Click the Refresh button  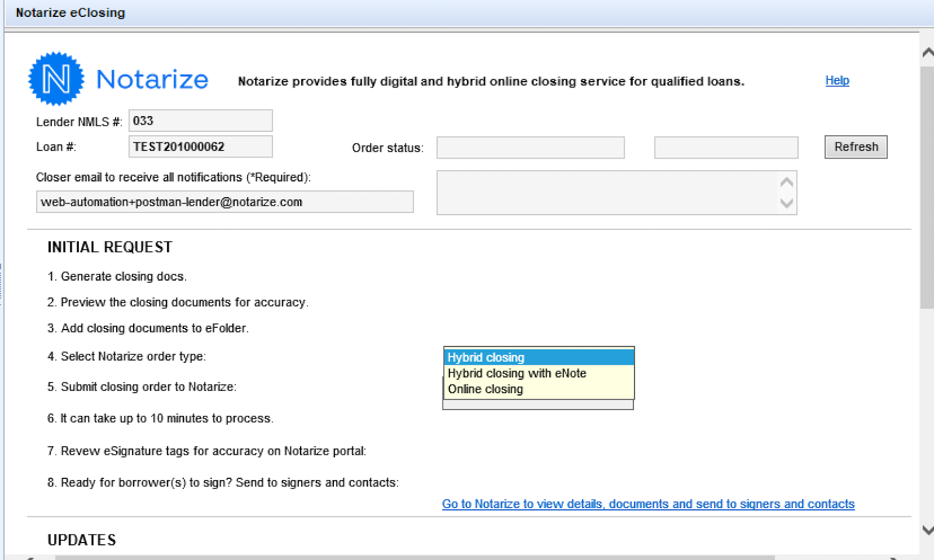(856, 147)
